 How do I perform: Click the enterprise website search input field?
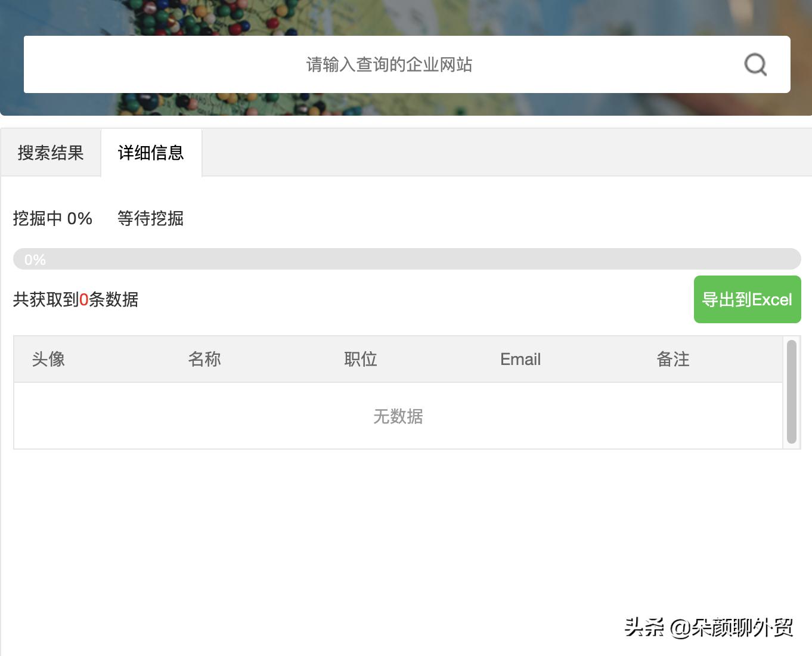tap(388, 64)
